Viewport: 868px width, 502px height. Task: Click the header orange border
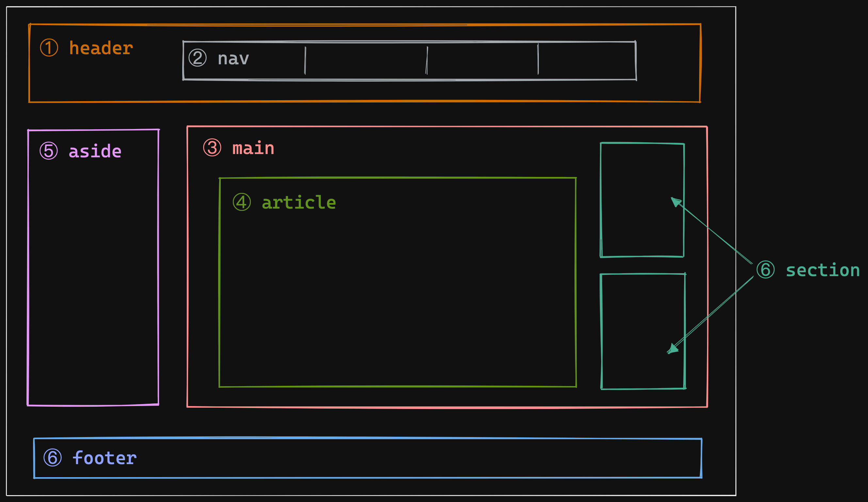[x=365, y=22]
